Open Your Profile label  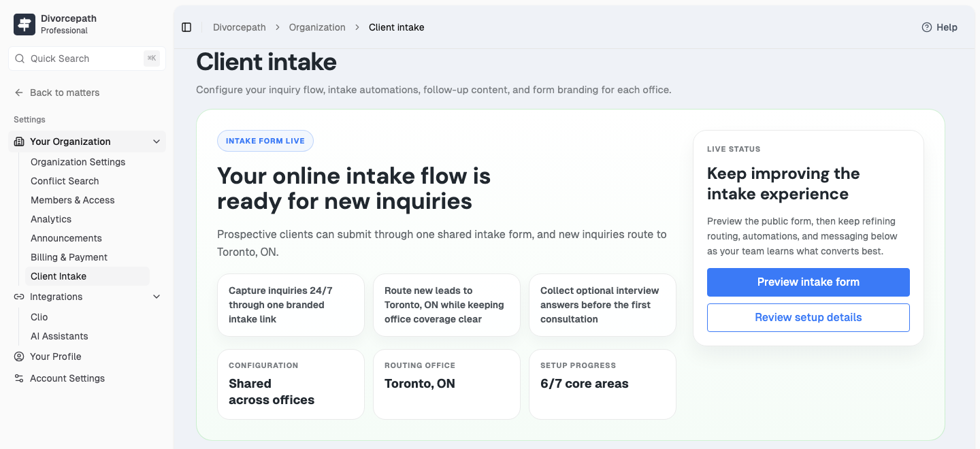[56, 356]
